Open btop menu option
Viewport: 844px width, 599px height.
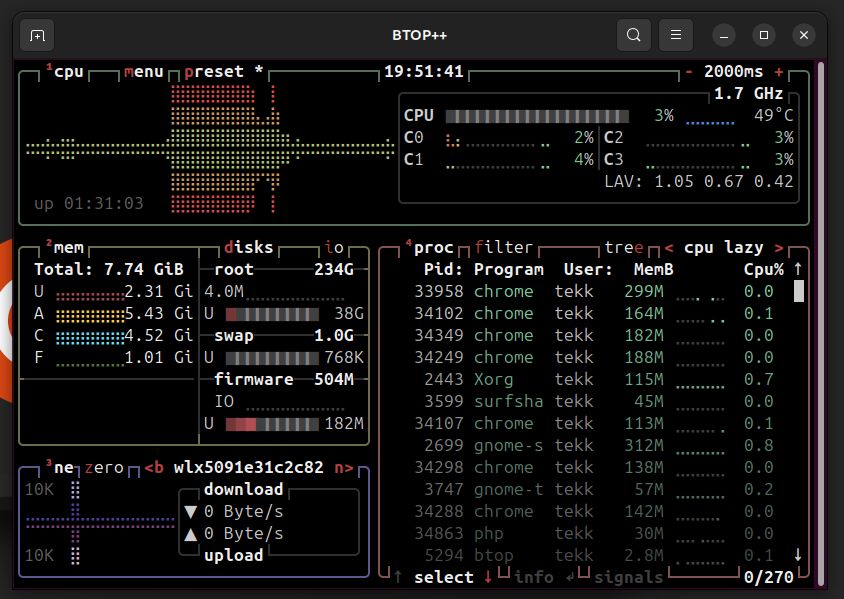(144, 72)
